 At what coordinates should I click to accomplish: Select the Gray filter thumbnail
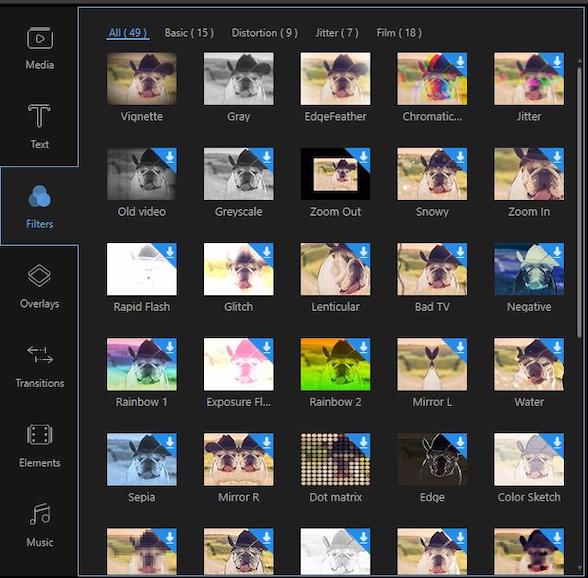point(238,79)
